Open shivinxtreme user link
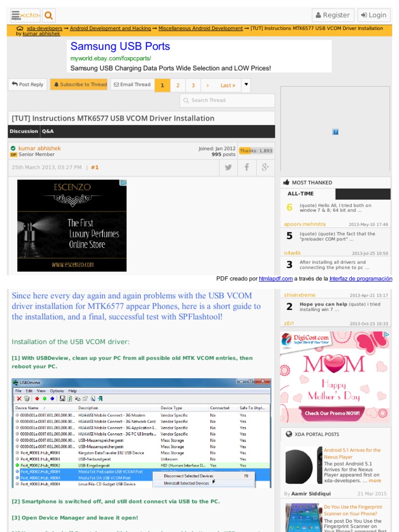The width and height of the screenshot is (399, 532). pos(300,295)
